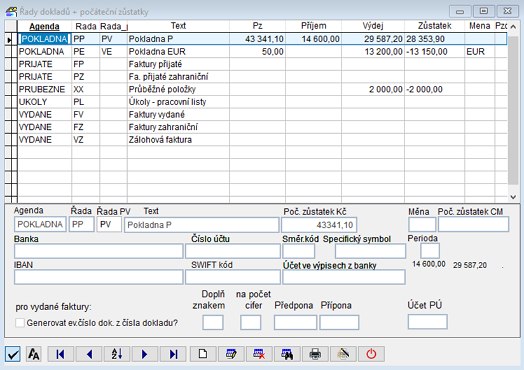Screen dimensions: 524x370
Task: Click the application icon in title bar
Action: pyautogui.click(x=11, y=12)
